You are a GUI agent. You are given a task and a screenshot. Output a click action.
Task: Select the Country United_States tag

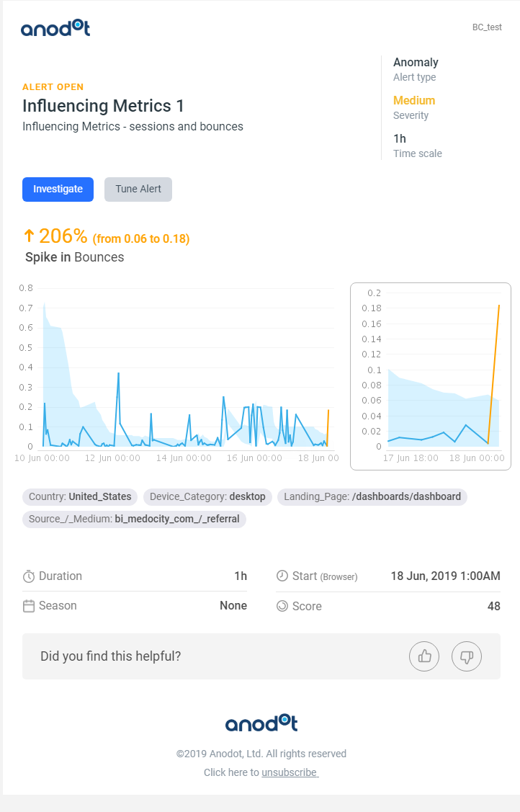[x=80, y=496]
